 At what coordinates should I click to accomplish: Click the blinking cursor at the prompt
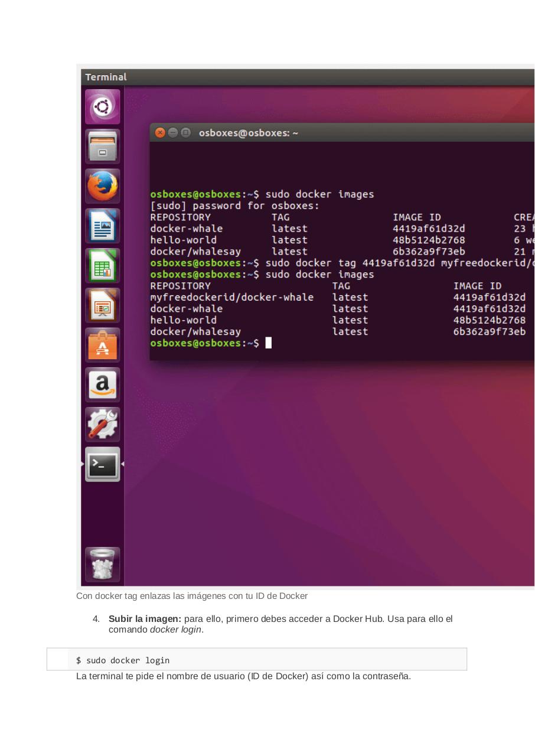pyautogui.click(x=269, y=343)
